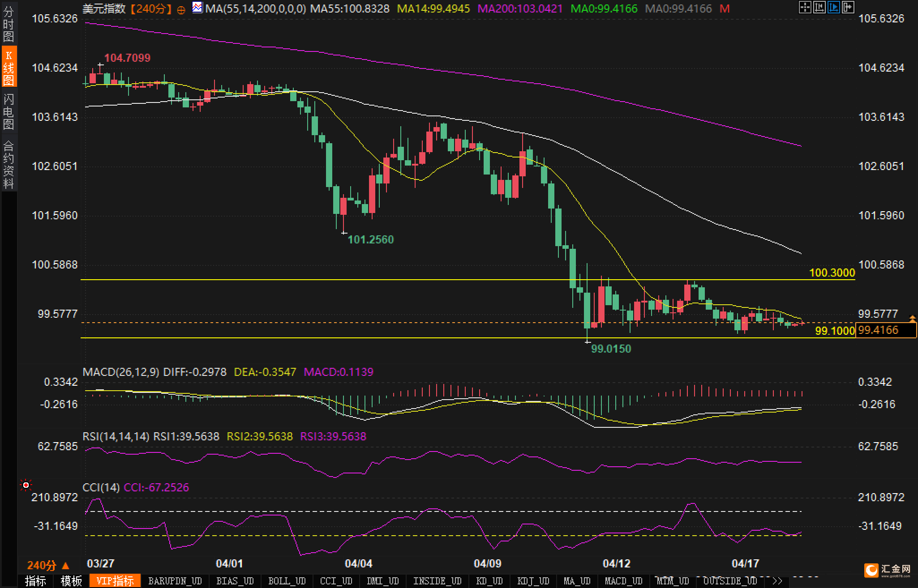Viewport: 918px width, 588px height.
Task: Switch to the 分时图 view tab
Action: [x=9, y=23]
